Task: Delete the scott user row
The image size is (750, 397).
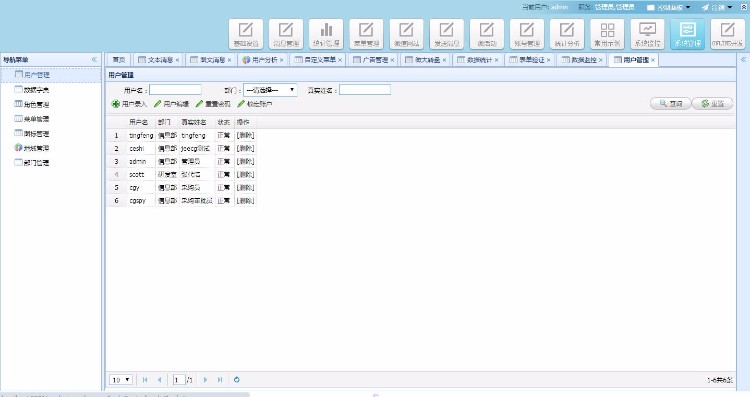Action: pyautogui.click(x=245, y=175)
